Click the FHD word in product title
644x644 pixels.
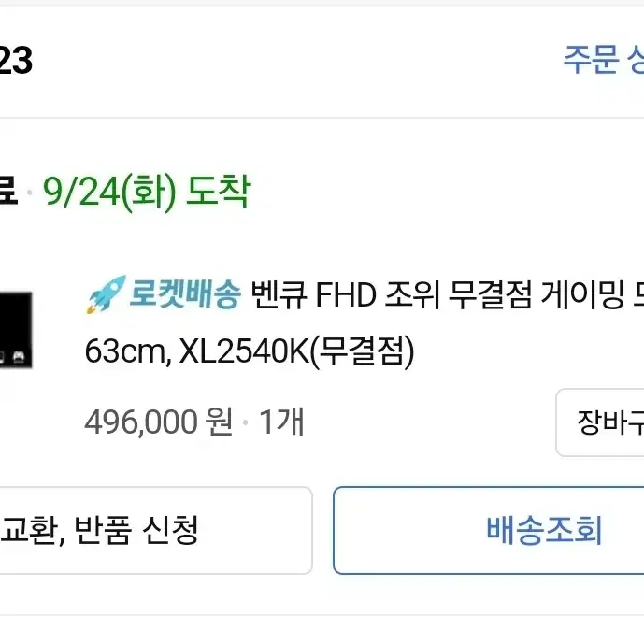coord(346,294)
